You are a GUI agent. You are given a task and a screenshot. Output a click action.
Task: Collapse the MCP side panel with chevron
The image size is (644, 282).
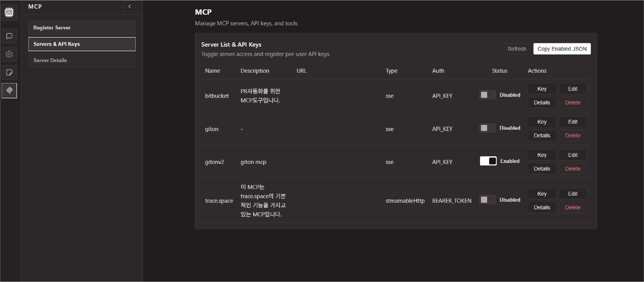[x=130, y=6]
